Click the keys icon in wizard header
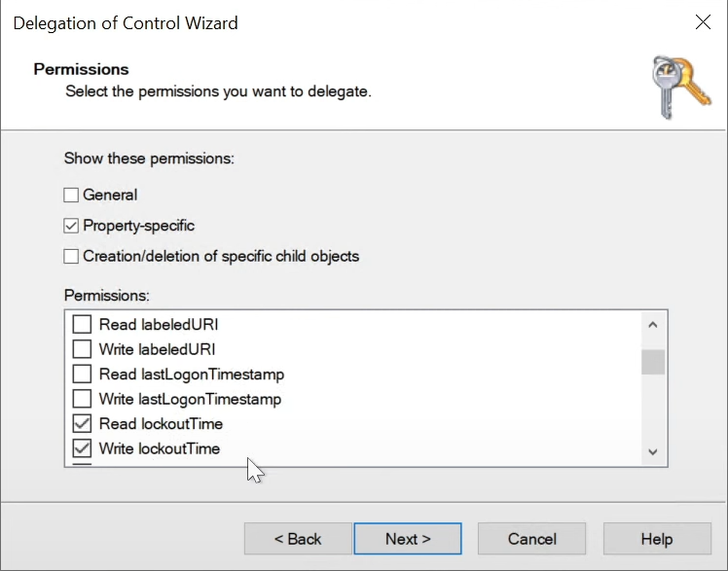 [x=680, y=88]
